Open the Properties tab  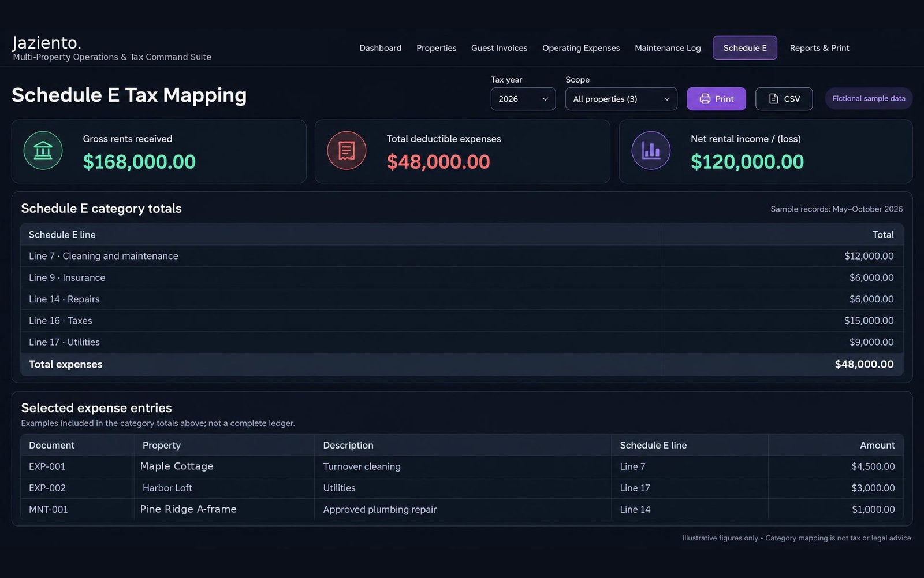[x=437, y=48]
